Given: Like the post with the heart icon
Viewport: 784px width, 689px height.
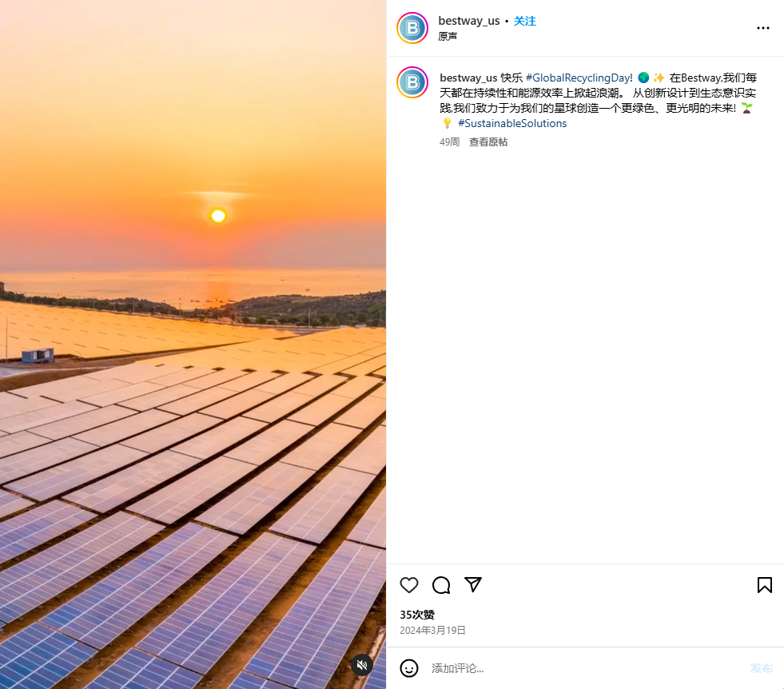Looking at the screenshot, I should pos(409,585).
